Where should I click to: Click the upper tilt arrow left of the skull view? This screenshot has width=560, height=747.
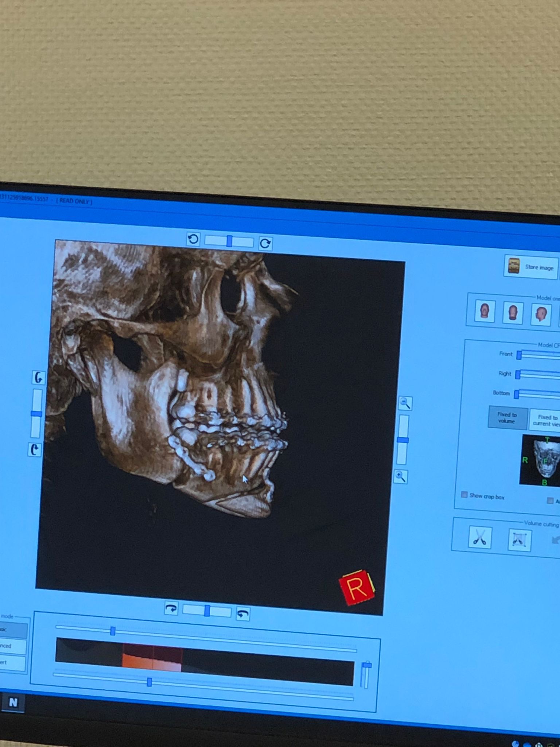point(38,378)
